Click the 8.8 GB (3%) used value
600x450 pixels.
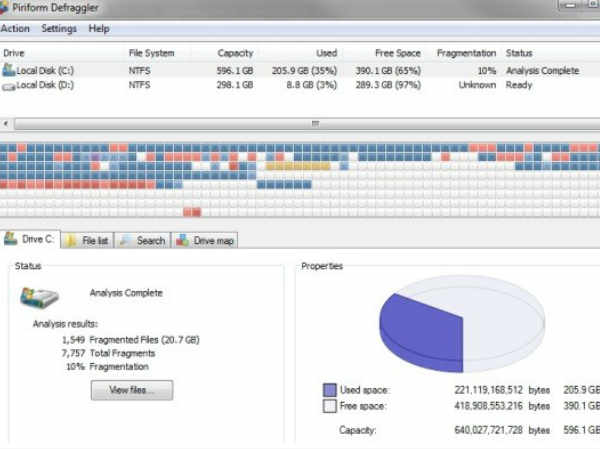312,85
